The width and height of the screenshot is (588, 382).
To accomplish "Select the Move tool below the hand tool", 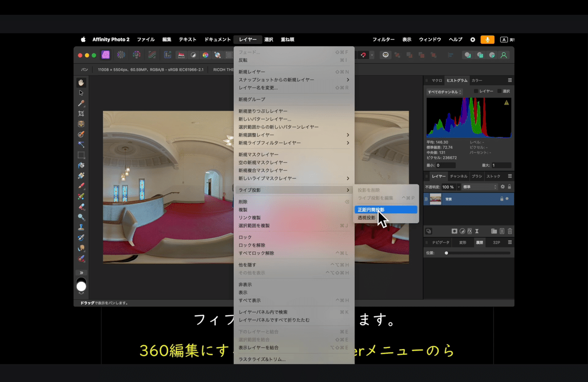I will [x=82, y=93].
